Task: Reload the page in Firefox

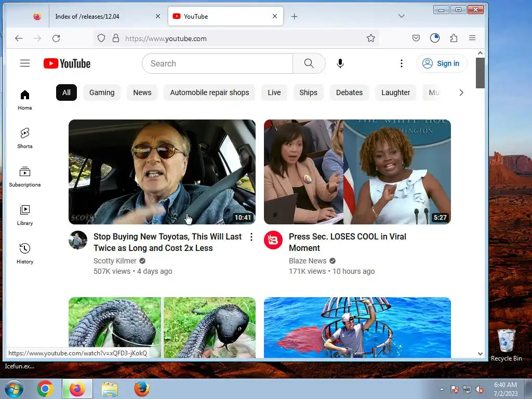Action: [56, 38]
